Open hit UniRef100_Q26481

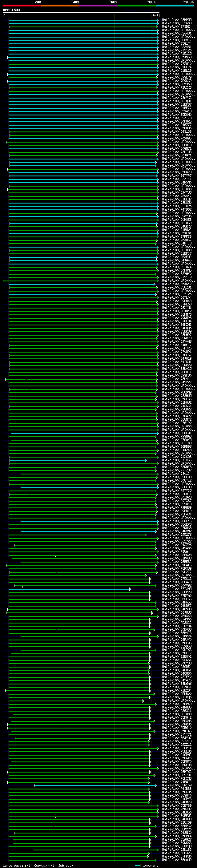coord(176,33)
